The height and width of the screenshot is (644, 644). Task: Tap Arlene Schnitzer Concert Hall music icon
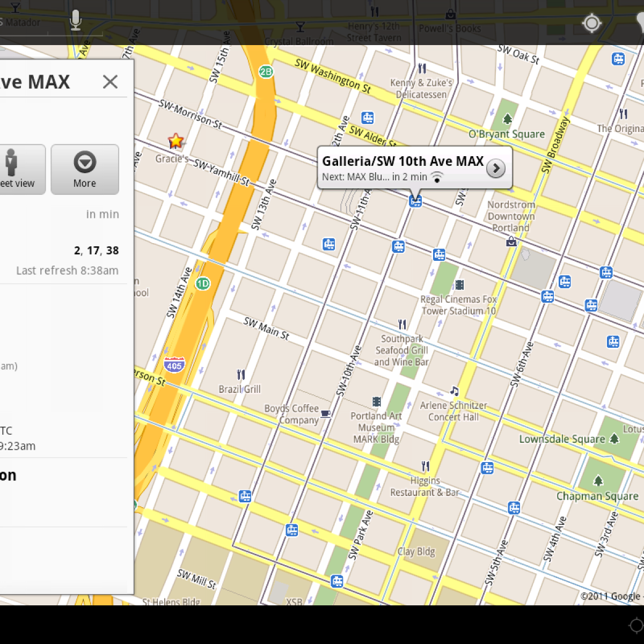click(454, 391)
